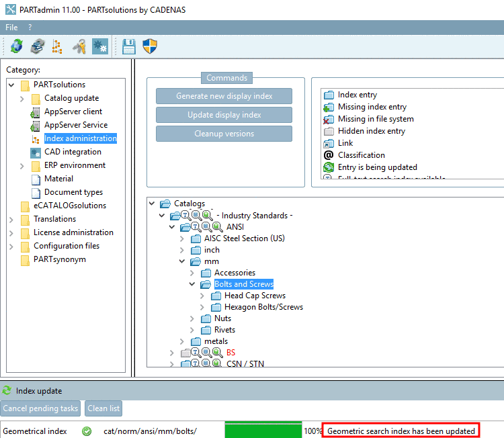Select PARTsynonym in category tree
504x438 pixels.
click(x=60, y=260)
